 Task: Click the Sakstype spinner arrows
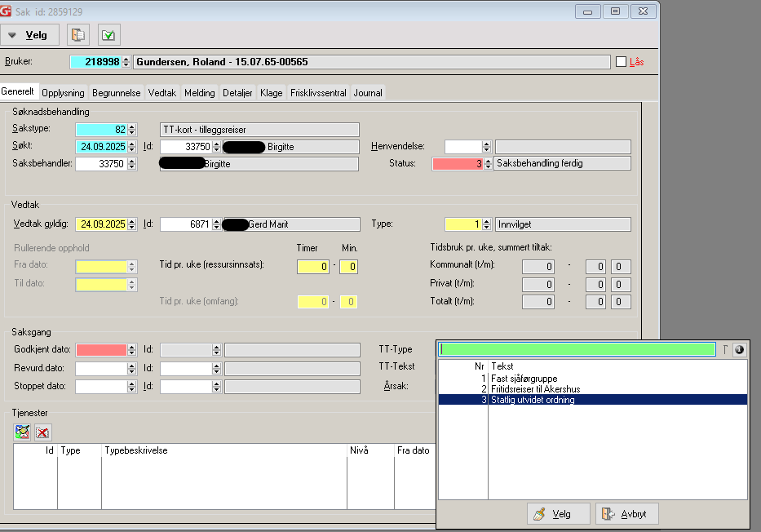(x=132, y=129)
